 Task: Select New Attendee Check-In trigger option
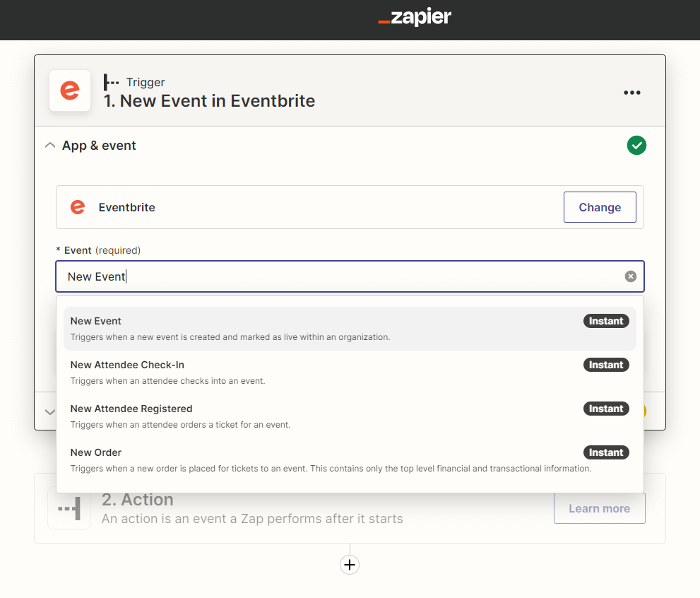tap(350, 372)
